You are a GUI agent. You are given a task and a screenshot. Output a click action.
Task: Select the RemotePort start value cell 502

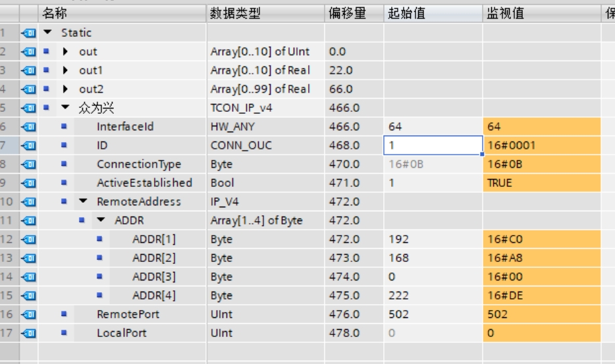tap(433, 314)
